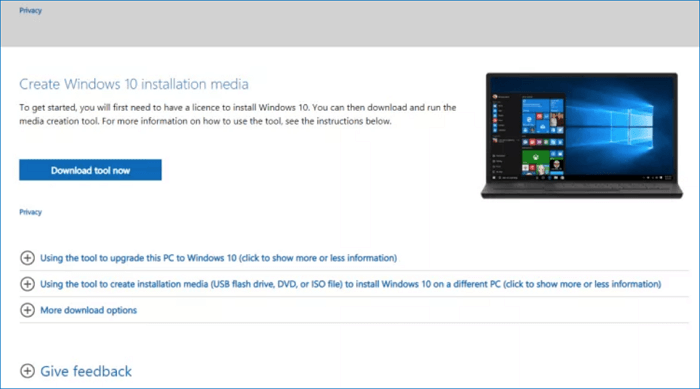This screenshot has height=389, width=700.
Task: Open the Privacy link below the download button
Action: coord(30,212)
